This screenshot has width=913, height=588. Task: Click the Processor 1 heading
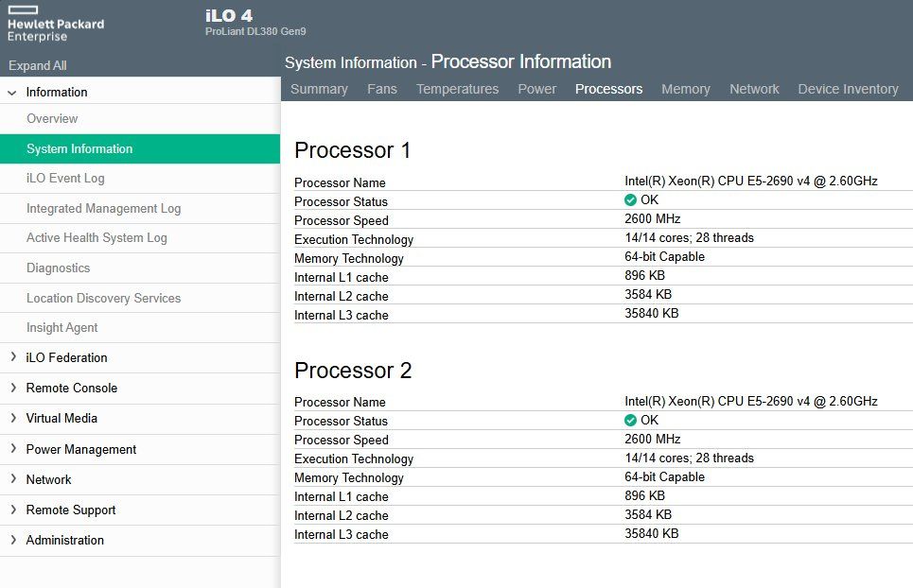tap(353, 150)
